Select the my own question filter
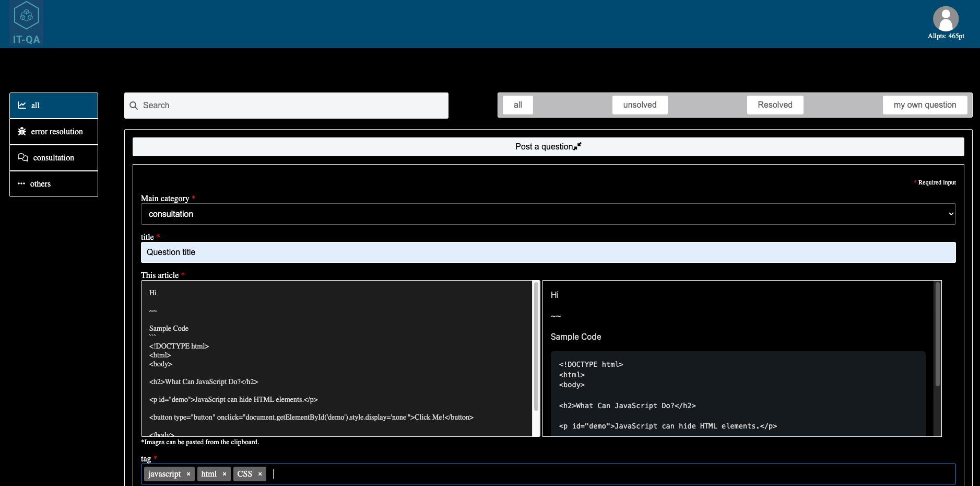This screenshot has width=980, height=486. 925,105
